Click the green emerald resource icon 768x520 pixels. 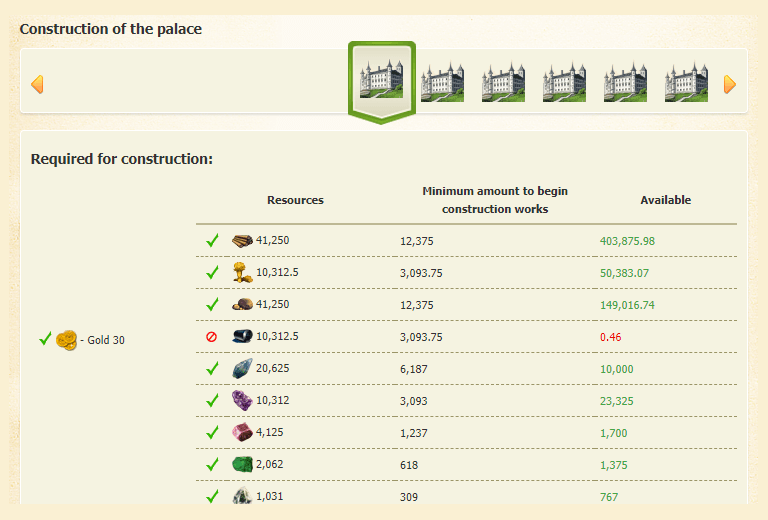[242, 464]
